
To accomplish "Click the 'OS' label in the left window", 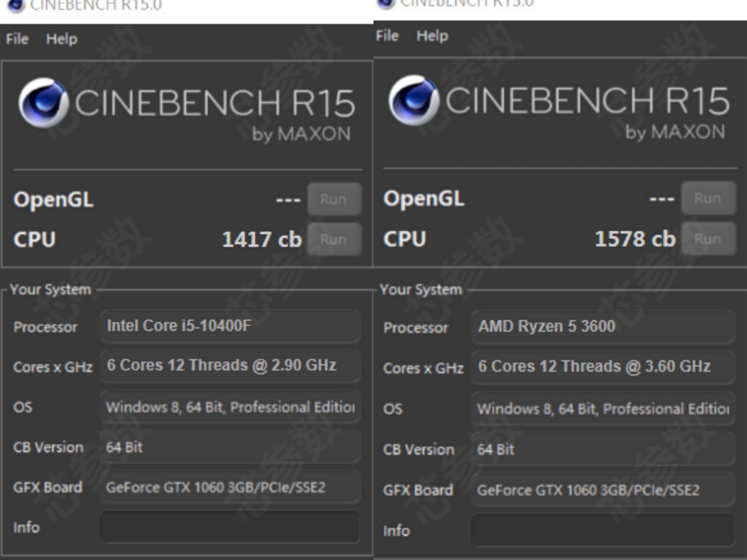I will tap(23, 407).
